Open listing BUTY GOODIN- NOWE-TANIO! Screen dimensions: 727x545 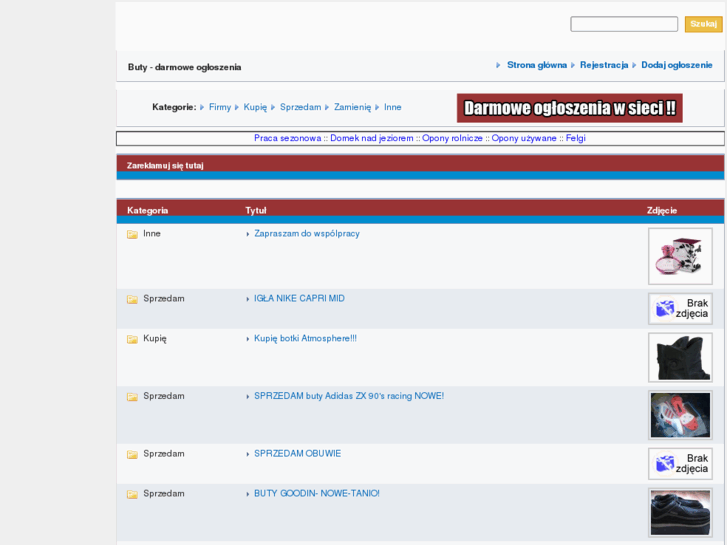click(317, 494)
